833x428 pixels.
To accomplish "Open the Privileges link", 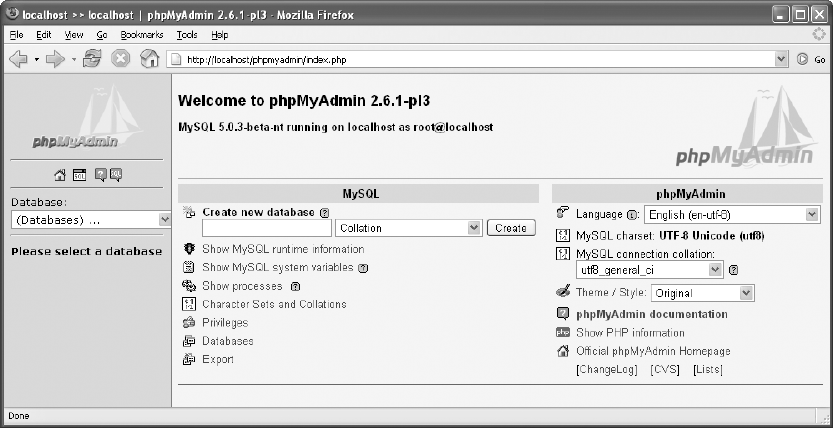I will click(225, 323).
